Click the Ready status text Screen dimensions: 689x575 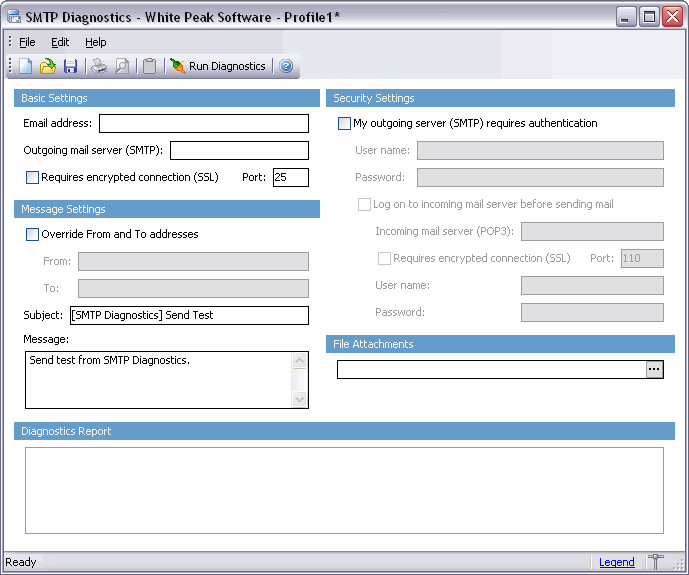click(x=21, y=562)
